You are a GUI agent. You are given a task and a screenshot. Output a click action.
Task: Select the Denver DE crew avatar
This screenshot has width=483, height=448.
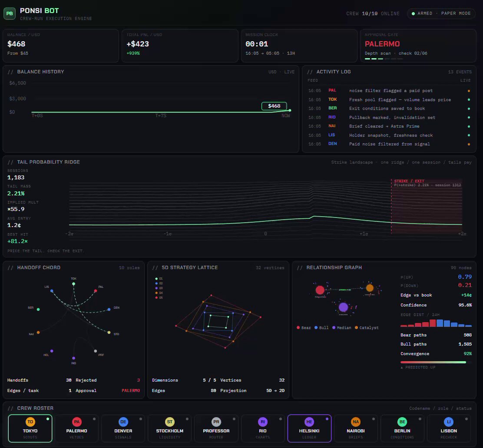[x=123, y=422]
